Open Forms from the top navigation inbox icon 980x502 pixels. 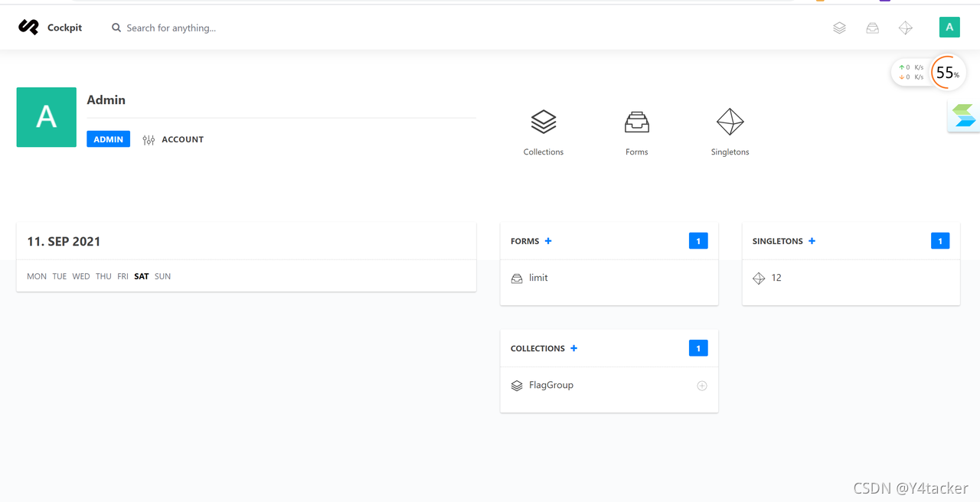pos(873,28)
